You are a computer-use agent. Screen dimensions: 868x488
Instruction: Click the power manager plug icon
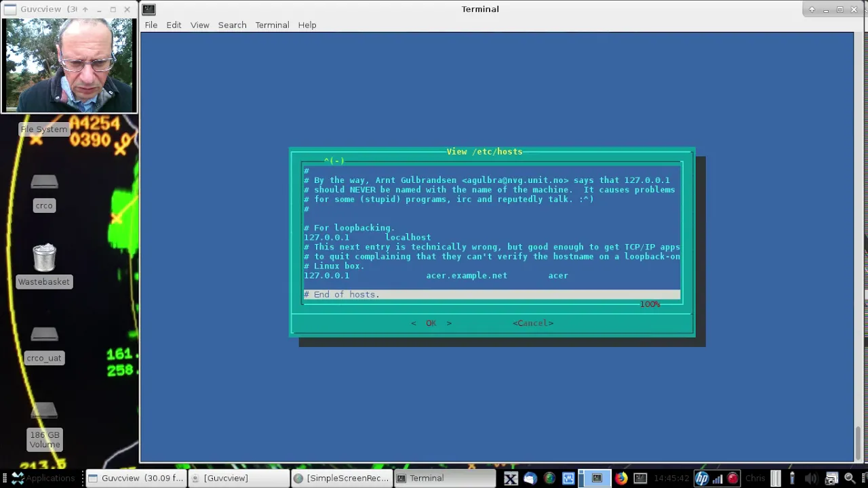792,479
